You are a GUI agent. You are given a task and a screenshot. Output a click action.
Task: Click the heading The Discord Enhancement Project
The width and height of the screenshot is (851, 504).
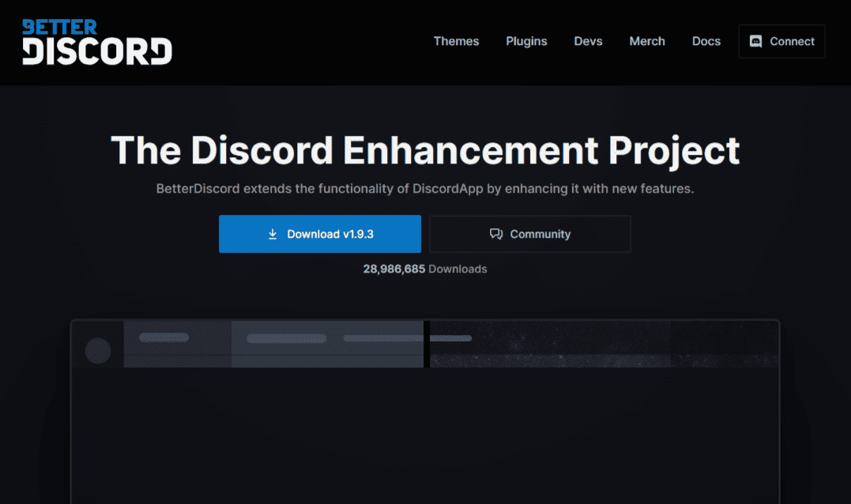tap(425, 150)
